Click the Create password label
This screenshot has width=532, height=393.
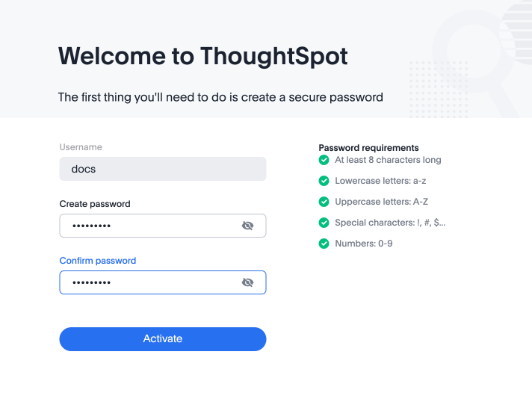click(x=95, y=204)
